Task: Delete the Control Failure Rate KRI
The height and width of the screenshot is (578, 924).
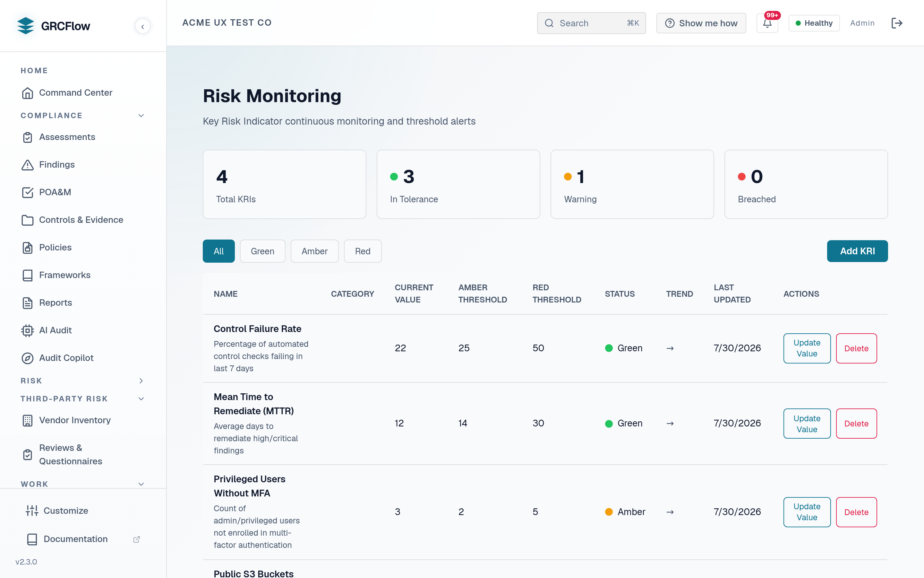Action: 856,348
